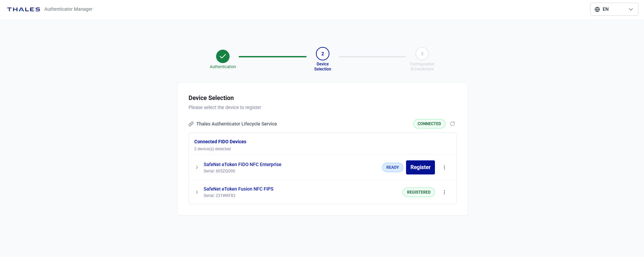Click the CONNECTED status badge
This screenshot has height=257, width=644.
click(x=429, y=124)
